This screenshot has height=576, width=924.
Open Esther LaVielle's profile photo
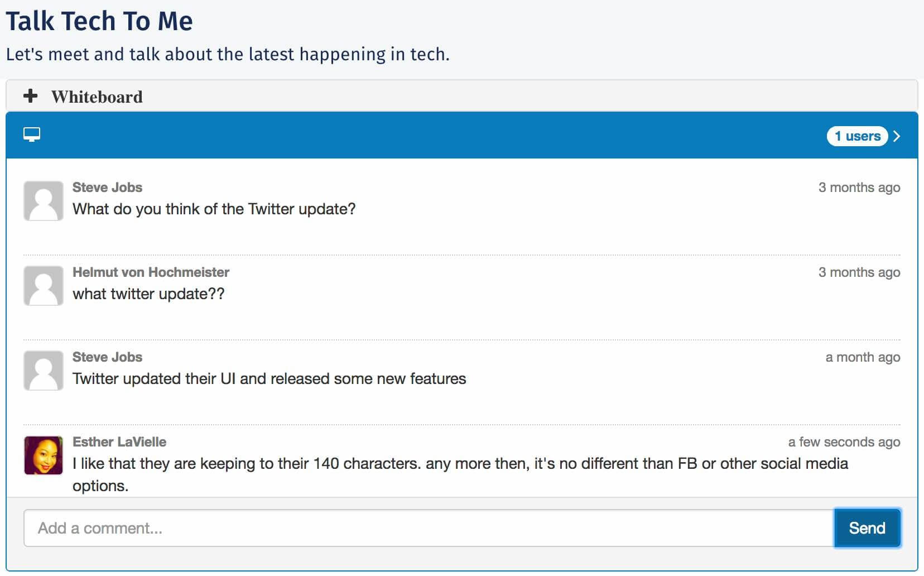click(44, 455)
